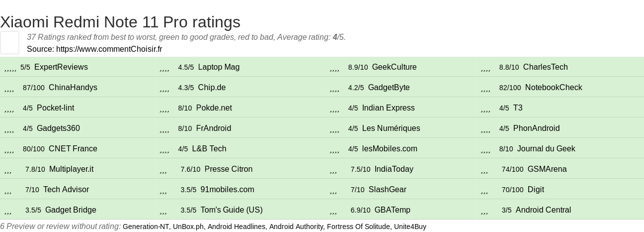The width and height of the screenshot is (644, 232).
Task: Click the star icons beside GeekCulture
Action: point(334,68)
